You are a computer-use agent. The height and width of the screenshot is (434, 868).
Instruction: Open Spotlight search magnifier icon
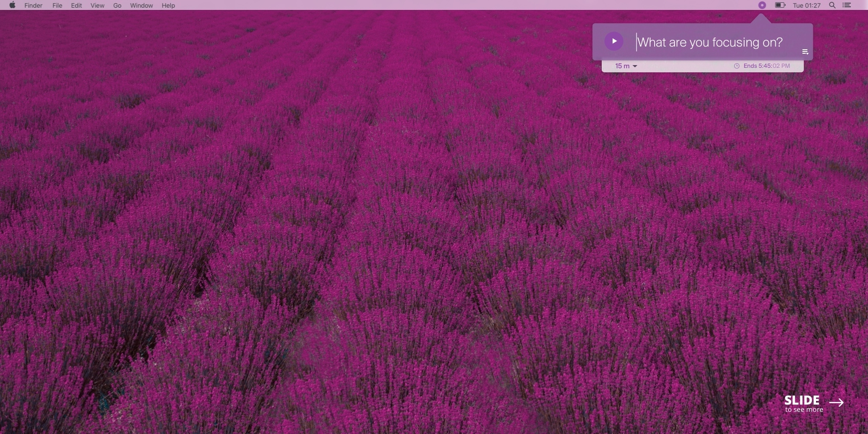tap(832, 5)
